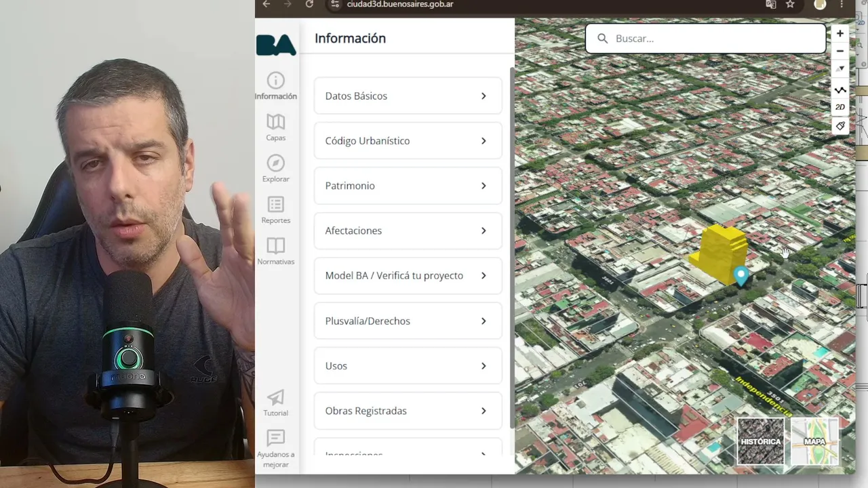Expand Model BA / Verificá tu proyecto
The image size is (868, 488).
pyautogui.click(x=408, y=276)
